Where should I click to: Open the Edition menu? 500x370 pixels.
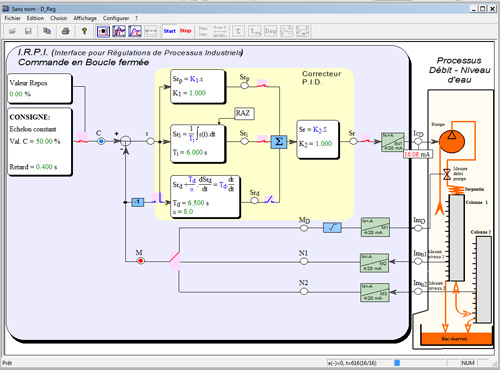click(x=35, y=18)
